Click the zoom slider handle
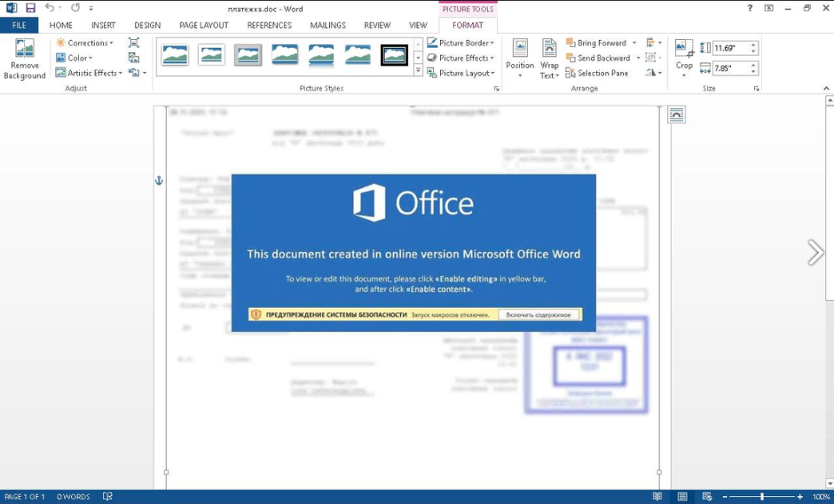Image resolution: width=834 pixels, height=504 pixels. point(761,497)
